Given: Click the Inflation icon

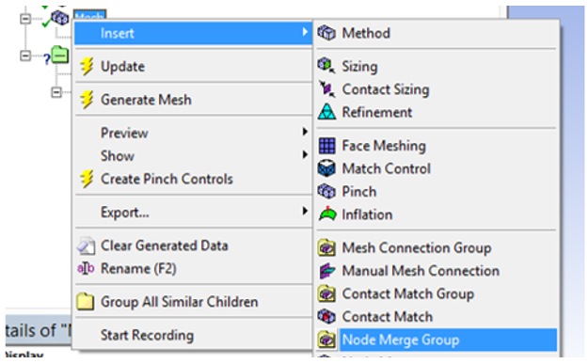Looking at the screenshot, I should tap(327, 214).
